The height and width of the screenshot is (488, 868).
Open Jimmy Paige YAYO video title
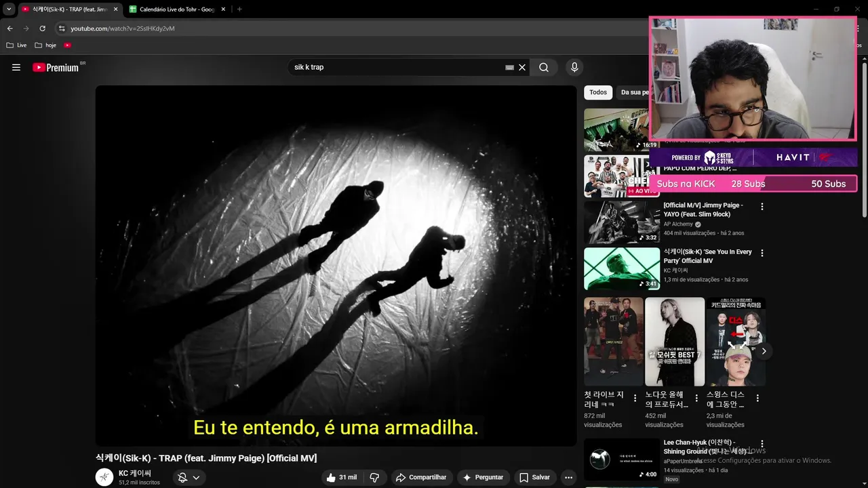(703, 209)
